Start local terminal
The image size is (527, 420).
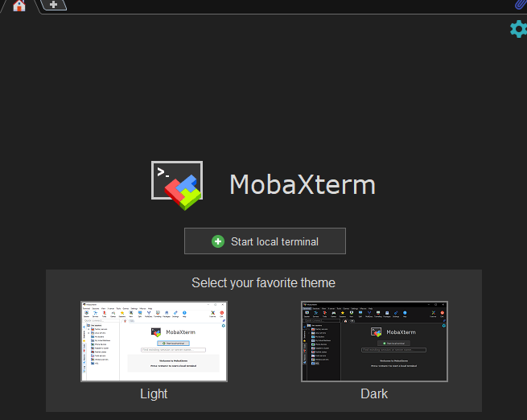[265, 241]
